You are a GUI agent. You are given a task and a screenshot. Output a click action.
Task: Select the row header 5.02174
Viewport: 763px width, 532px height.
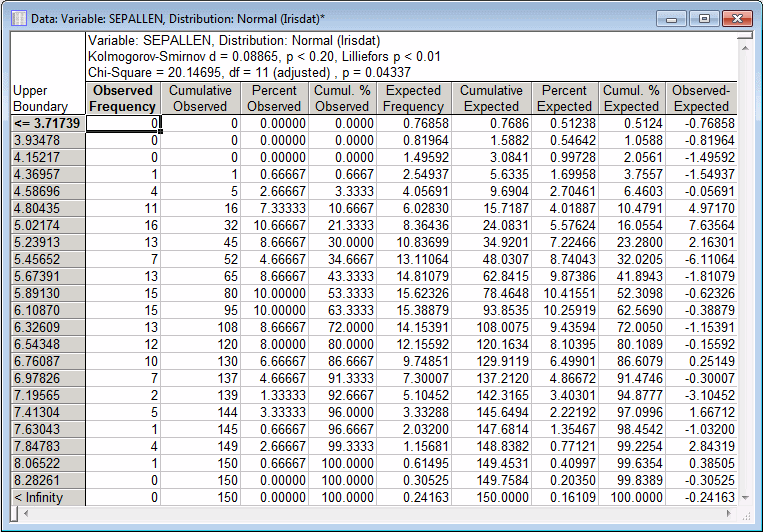(47, 225)
